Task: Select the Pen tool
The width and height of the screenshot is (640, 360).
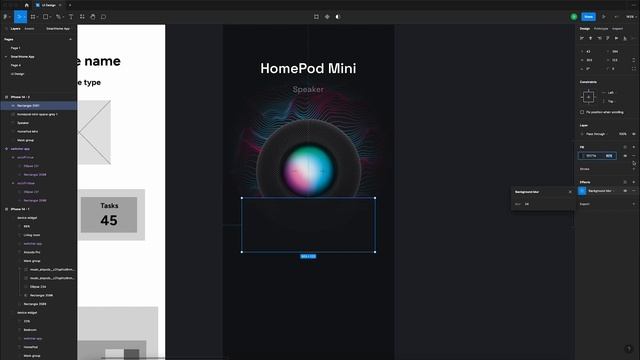Action: [59, 17]
